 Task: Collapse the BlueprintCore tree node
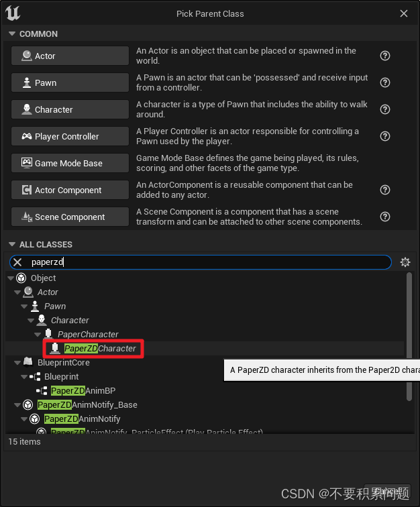17,363
